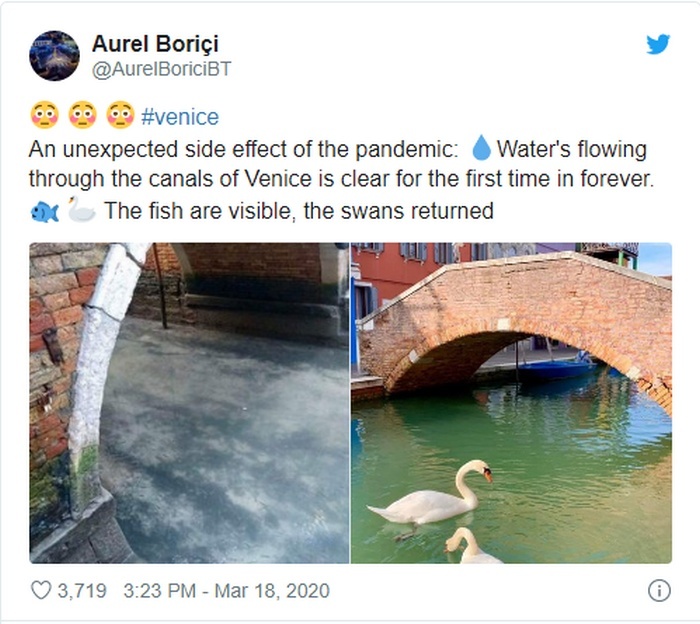Click the 3:23 PM - Mar 18, 2020 timestamp
Image resolution: width=700 pixels, height=624 pixels.
click(x=226, y=591)
